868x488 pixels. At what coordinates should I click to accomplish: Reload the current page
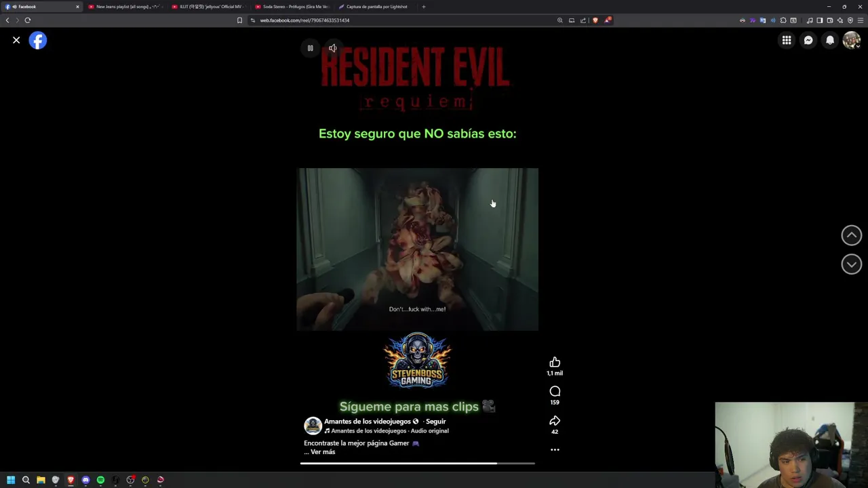coord(28,20)
